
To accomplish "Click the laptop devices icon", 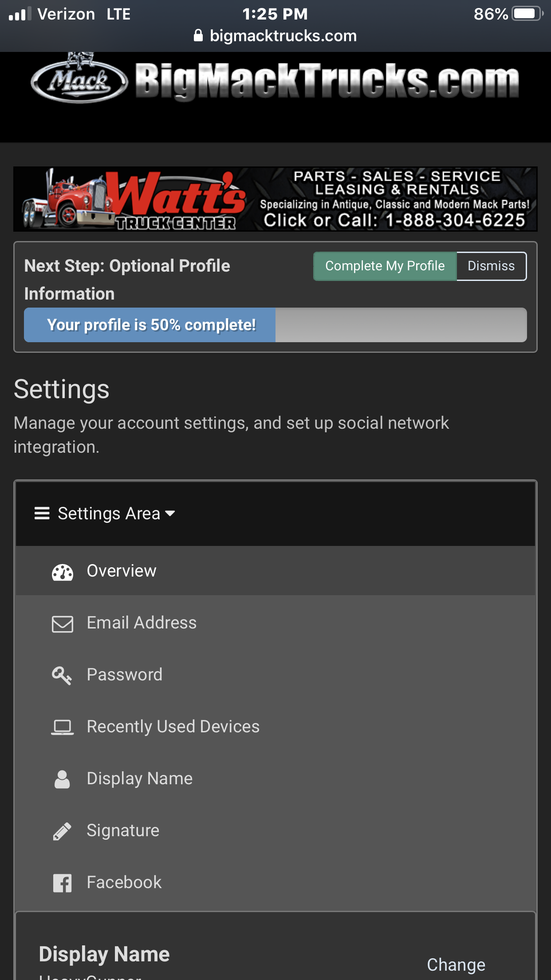I will 62,727.
